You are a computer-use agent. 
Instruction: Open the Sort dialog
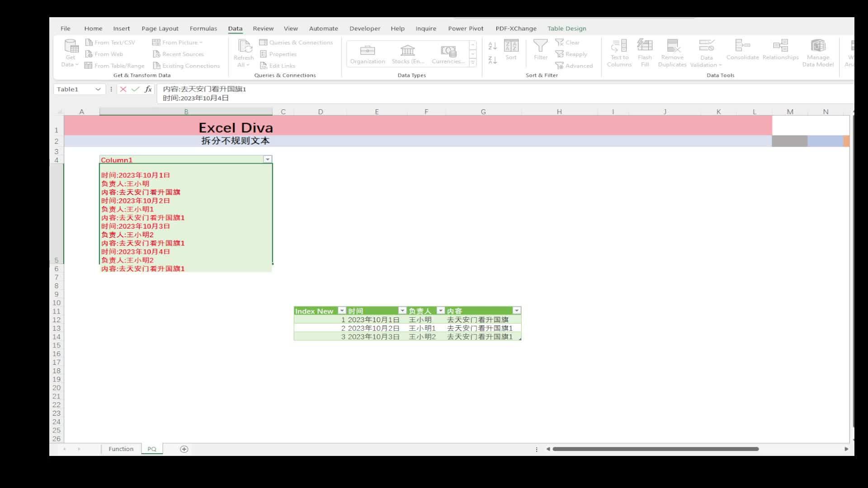pos(511,50)
